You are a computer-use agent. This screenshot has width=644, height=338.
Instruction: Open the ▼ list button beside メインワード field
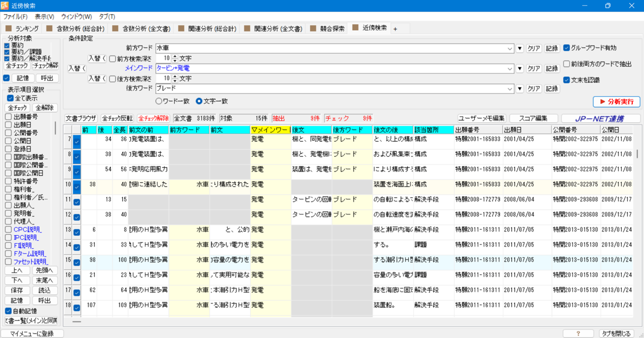tap(520, 69)
